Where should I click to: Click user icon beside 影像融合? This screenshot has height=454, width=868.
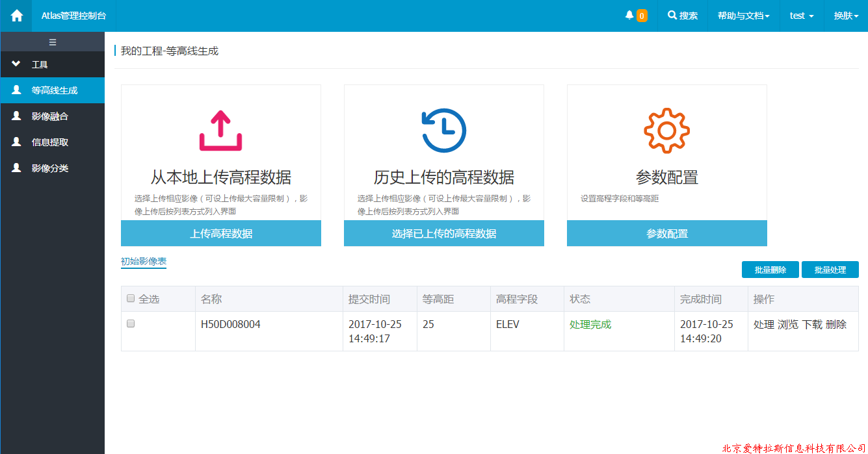coord(17,116)
